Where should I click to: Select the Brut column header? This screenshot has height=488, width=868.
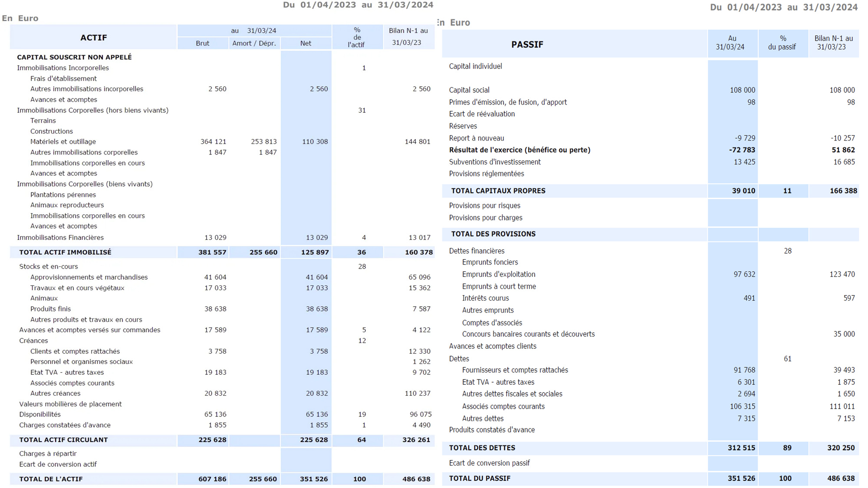tap(202, 43)
